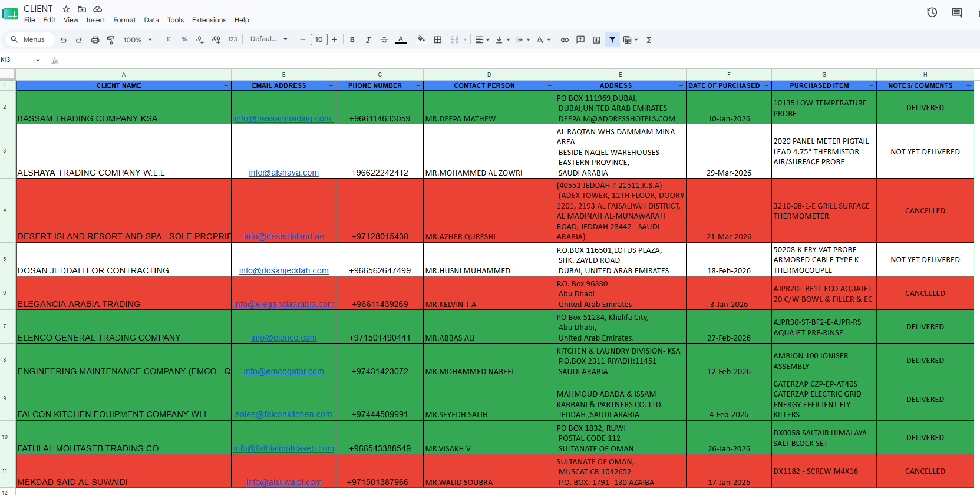980x495 pixels.
Task: Star the CLIENT document
Action: [x=67, y=9]
